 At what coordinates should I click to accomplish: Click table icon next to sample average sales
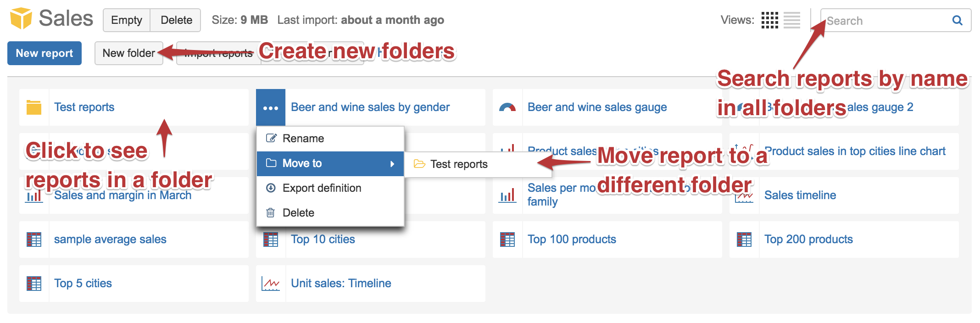pos(34,239)
